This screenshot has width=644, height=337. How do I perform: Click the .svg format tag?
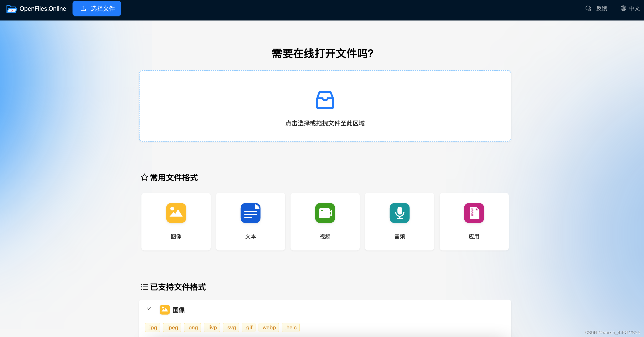[x=231, y=327]
